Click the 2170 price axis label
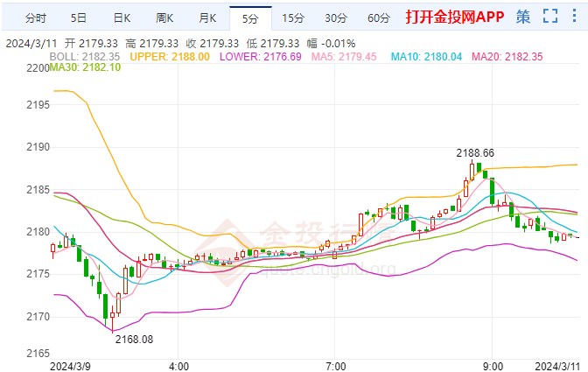Screen dimensions: 588x372 (38, 317)
